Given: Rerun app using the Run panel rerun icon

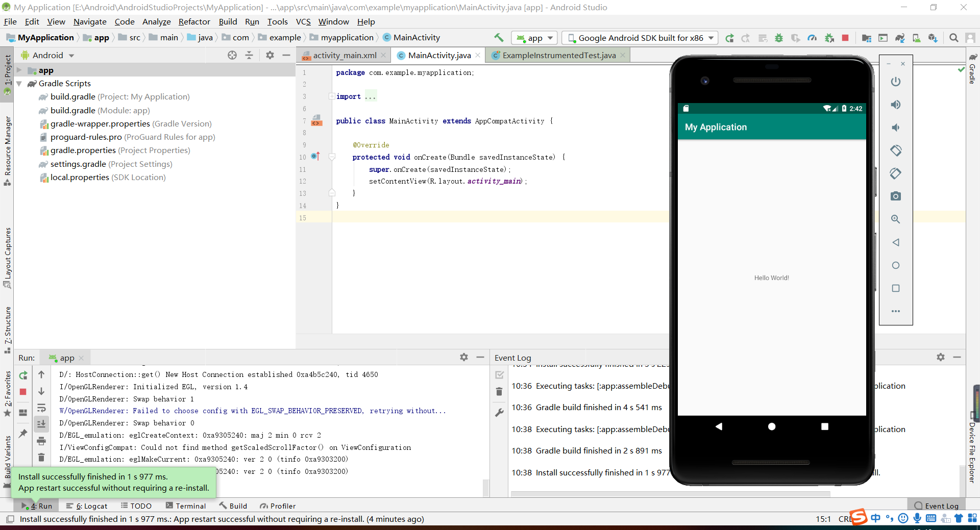Looking at the screenshot, I should (x=23, y=375).
